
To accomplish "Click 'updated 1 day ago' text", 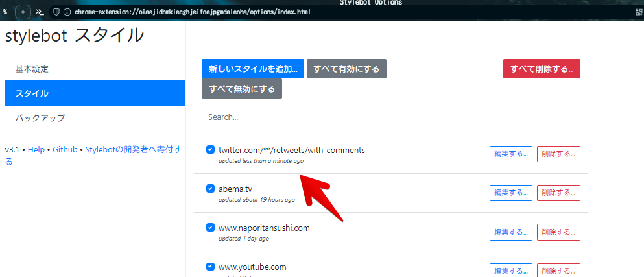I will coord(244,238).
